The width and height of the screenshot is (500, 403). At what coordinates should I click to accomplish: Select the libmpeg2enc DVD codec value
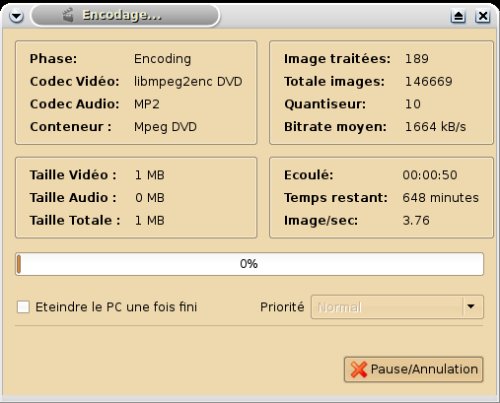coord(188,82)
